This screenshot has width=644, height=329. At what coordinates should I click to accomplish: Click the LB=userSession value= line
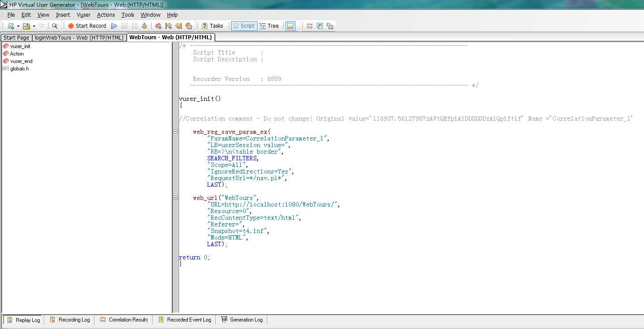pyautogui.click(x=248, y=145)
